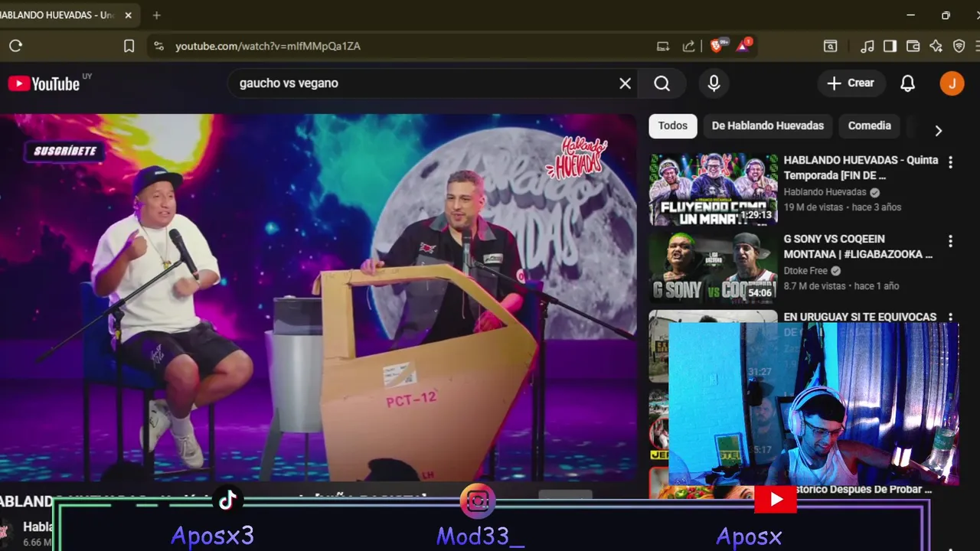The width and height of the screenshot is (980, 551).
Task: Open options menu for Quinta Temporada video
Action: [950, 162]
